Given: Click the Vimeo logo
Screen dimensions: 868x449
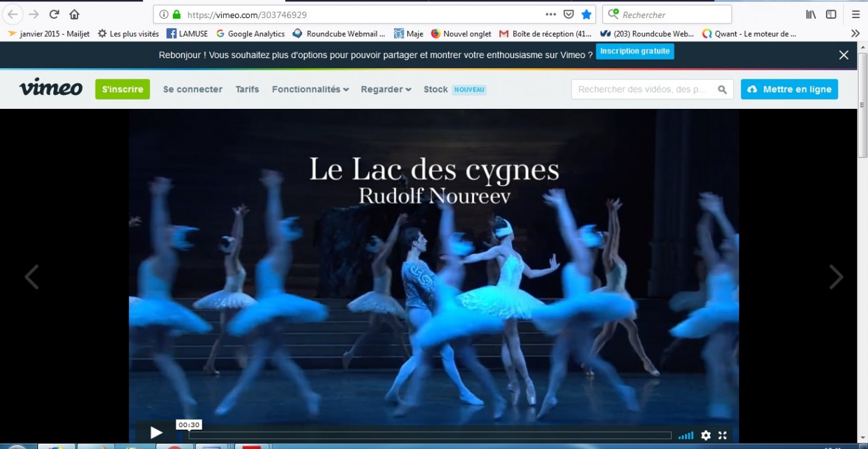Looking at the screenshot, I should point(51,88).
